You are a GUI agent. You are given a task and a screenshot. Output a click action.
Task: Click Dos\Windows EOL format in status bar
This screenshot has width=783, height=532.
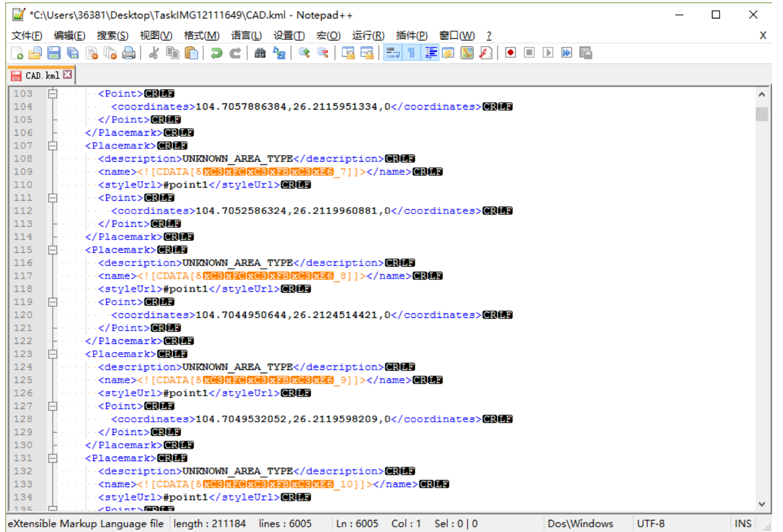580,523
